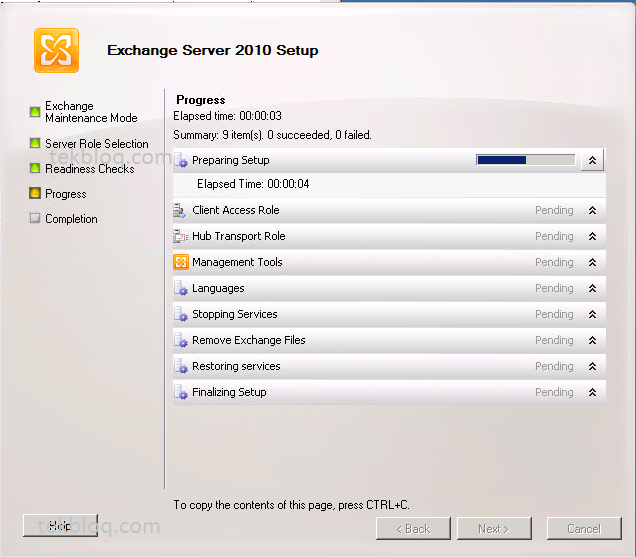This screenshot has height=557, width=636.
Task: Click the Client Access Role icon
Action: [x=180, y=211]
